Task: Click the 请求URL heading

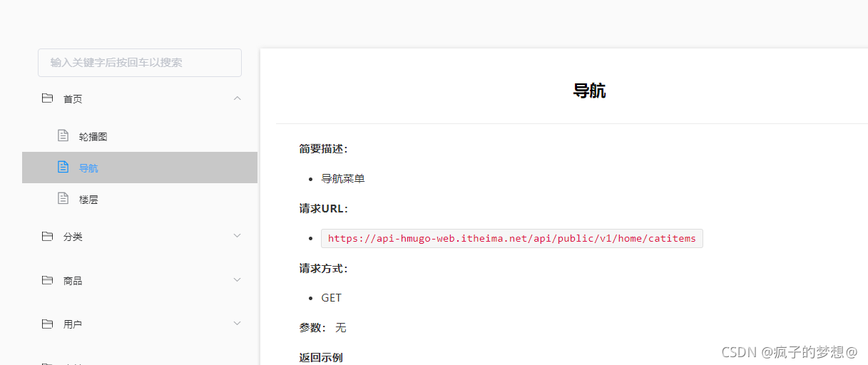Action: point(323,208)
